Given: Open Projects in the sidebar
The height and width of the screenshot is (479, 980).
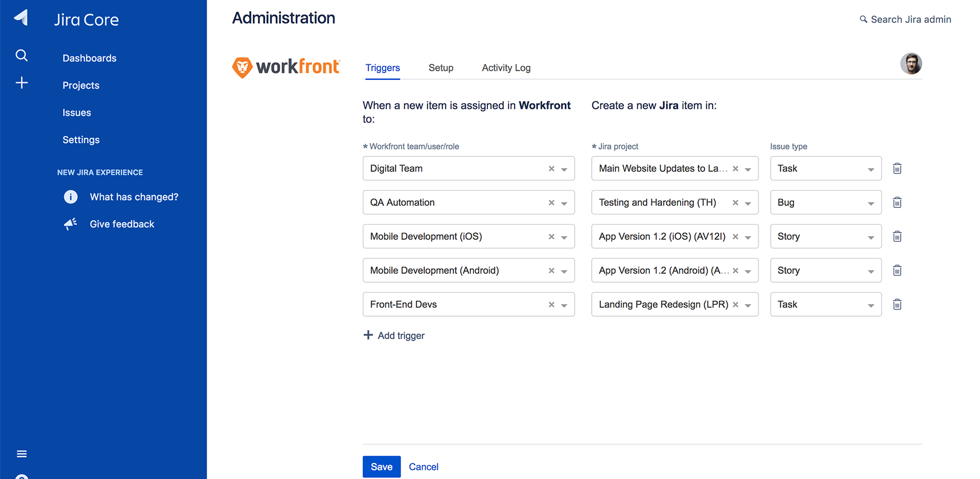Looking at the screenshot, I should tap(81, 85).
